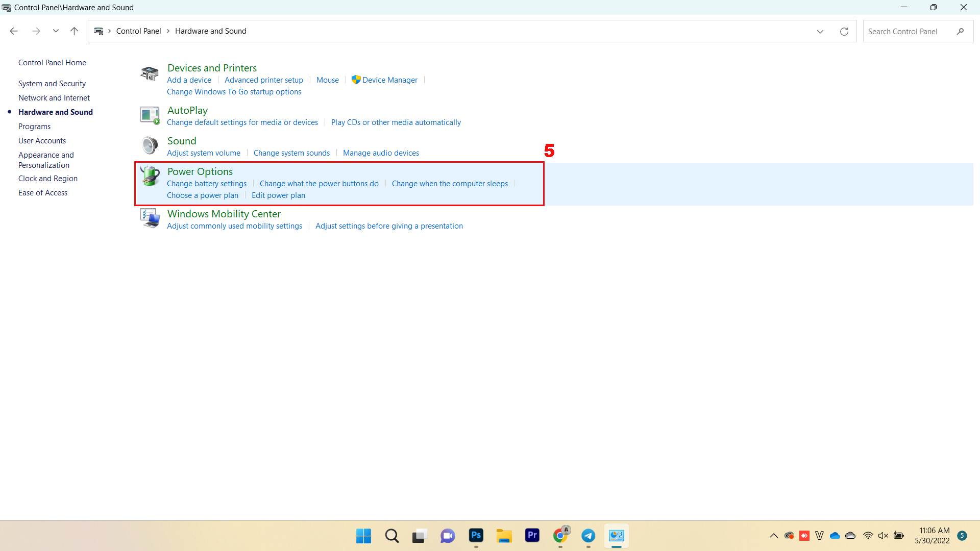Open Windows Mobility Center
The height and width of the screenshot is (551, 980).
coord(224,213)
